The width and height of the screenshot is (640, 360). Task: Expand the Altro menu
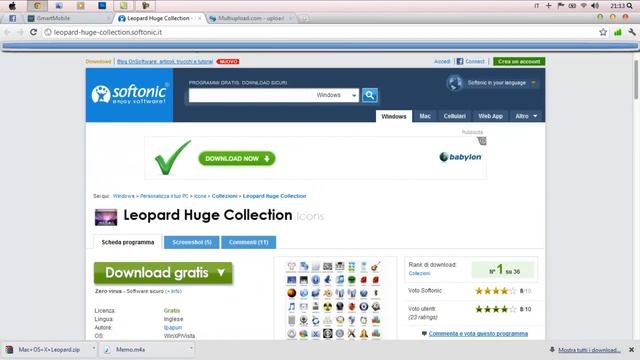pos(526,116)
